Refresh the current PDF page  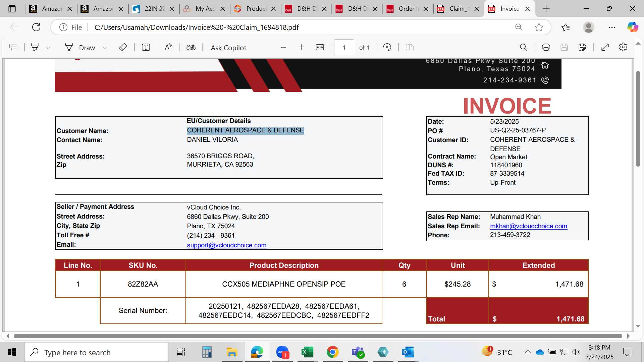[36, 27]
